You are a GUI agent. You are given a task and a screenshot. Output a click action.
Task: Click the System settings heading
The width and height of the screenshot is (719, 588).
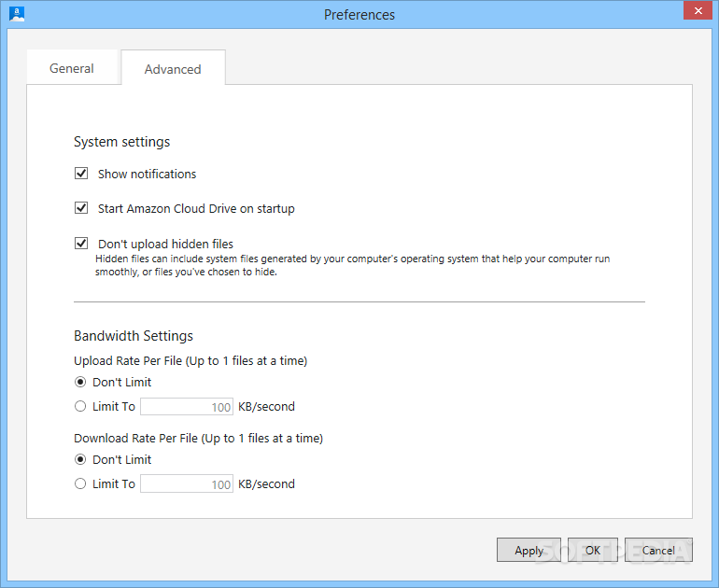coord(122,142)
